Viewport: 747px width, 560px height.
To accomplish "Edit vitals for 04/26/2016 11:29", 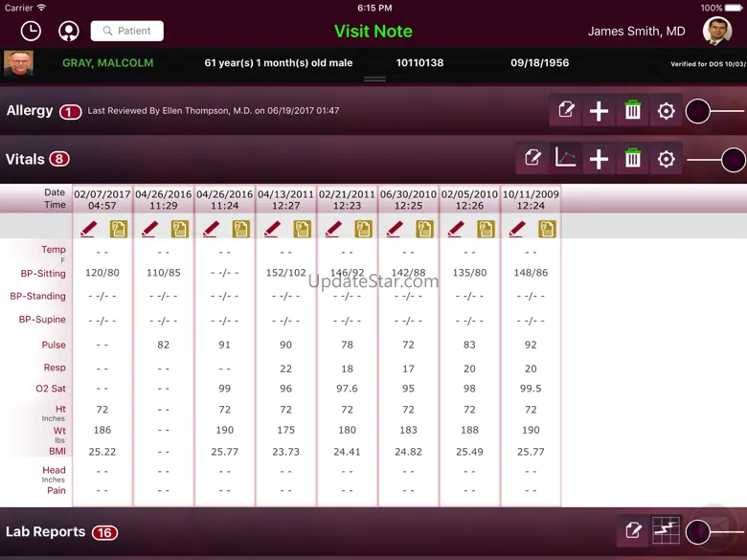I will click(x=150, y=229).
